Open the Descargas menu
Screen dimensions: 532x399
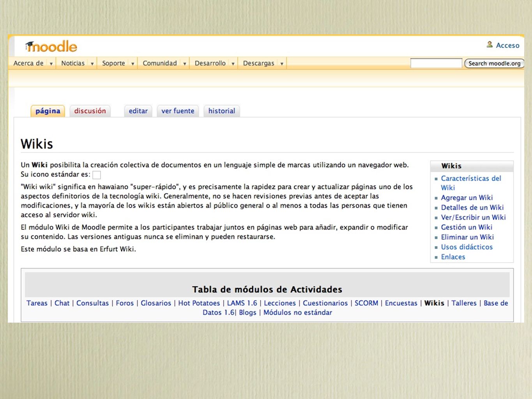coord(259,63)
